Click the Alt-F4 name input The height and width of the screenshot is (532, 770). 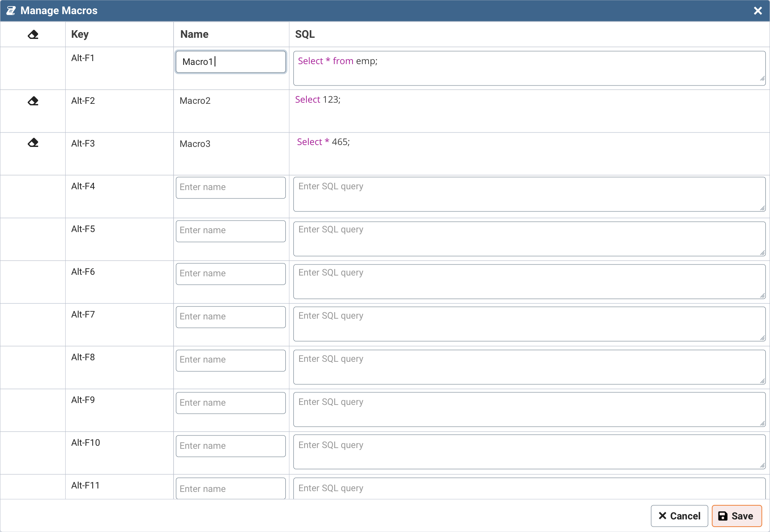coord(230,187)
